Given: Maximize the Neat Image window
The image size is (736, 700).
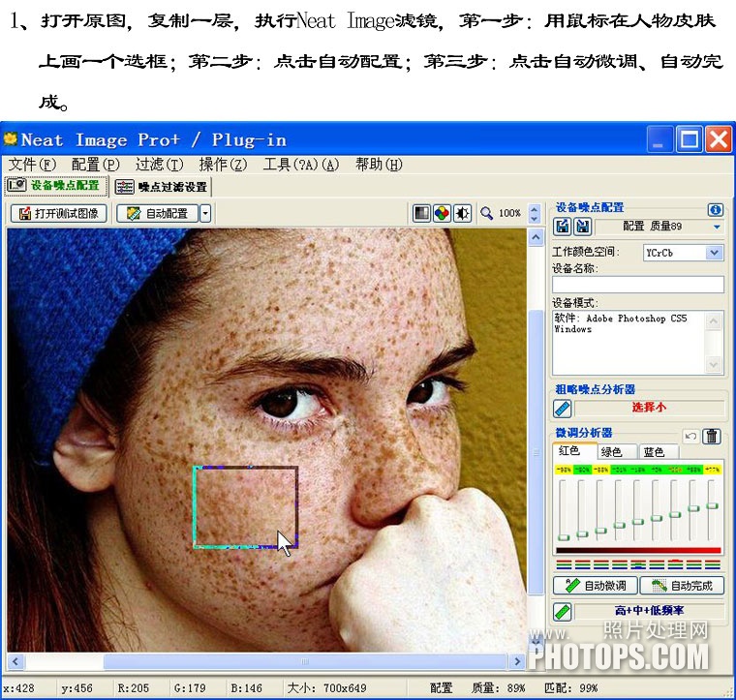Looking at the screenshot, I should click(x=689, y=139).
